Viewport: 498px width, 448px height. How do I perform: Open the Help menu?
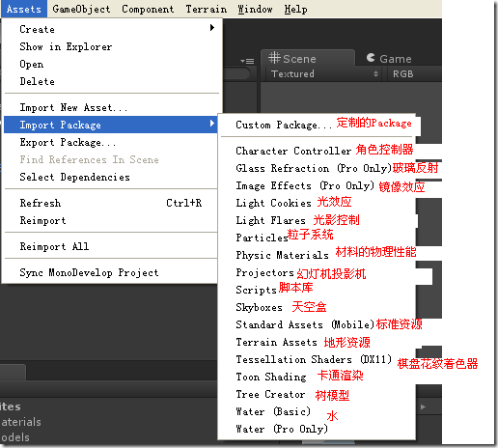295,9
